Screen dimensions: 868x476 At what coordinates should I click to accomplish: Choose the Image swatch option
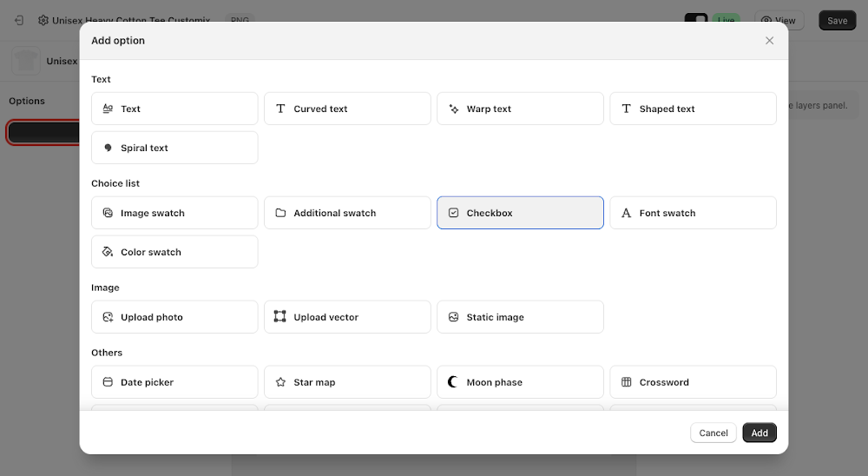click(174, 213)
